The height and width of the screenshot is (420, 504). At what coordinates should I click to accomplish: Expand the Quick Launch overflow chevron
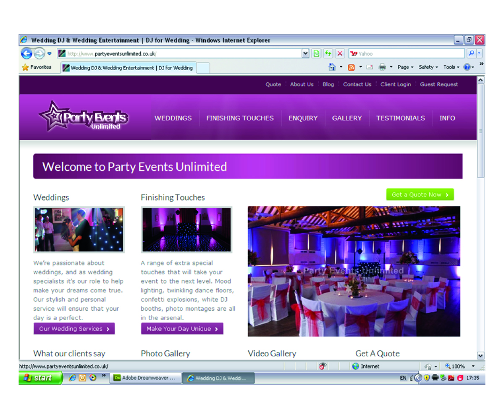click(104, 375)
